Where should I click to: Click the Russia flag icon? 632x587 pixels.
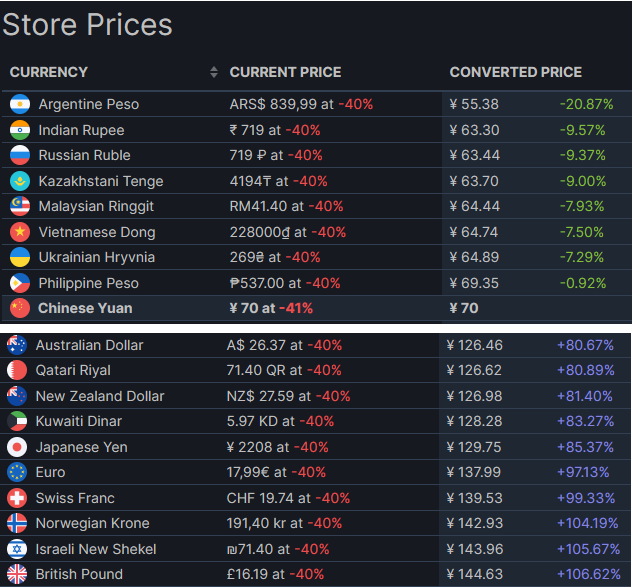pyautogui.click(x=20, y=155)
